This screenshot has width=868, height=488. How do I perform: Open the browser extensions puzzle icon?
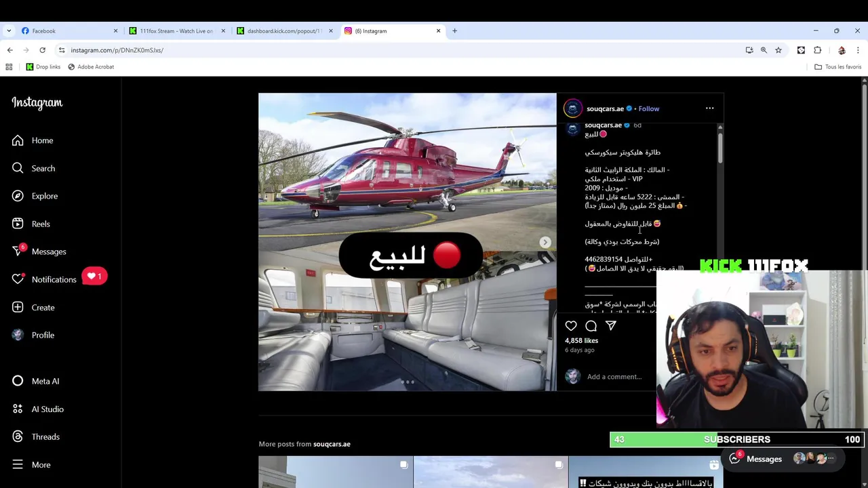(817, 50)
